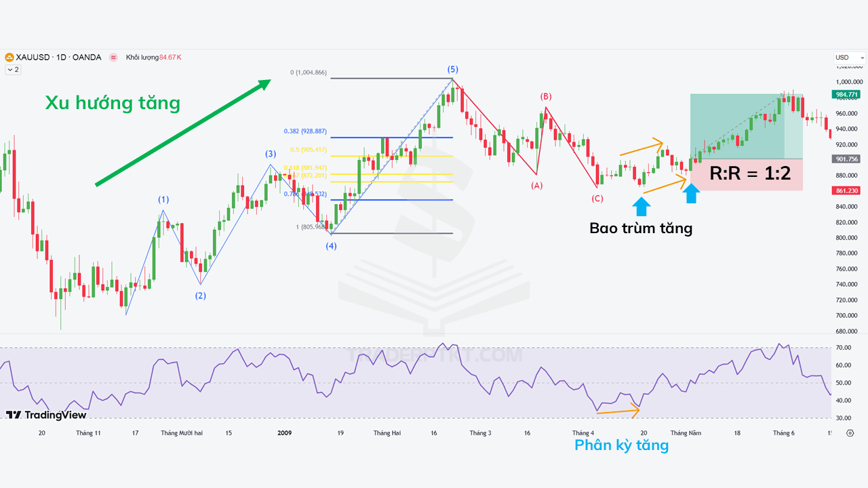The height and width of the screenshot is (488, 868).
Task: Select the wave label (5)
Action: [x=452, y=69]
